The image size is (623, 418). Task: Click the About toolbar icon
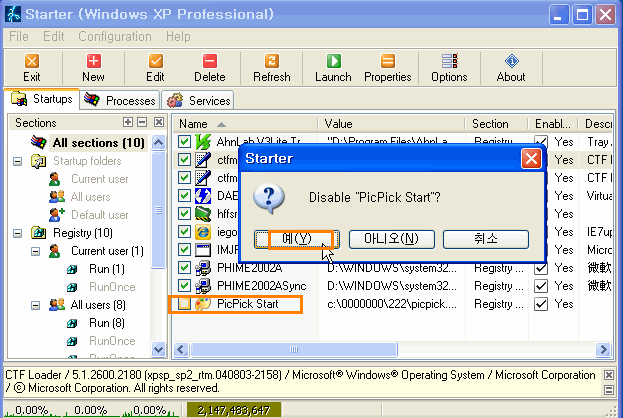coord(511,61)
